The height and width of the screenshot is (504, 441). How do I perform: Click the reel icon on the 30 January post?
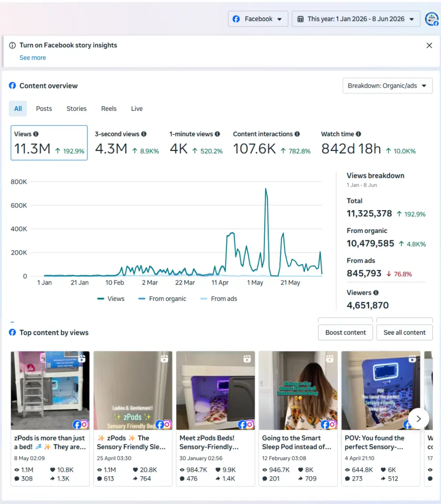click(x=247, y=359)
